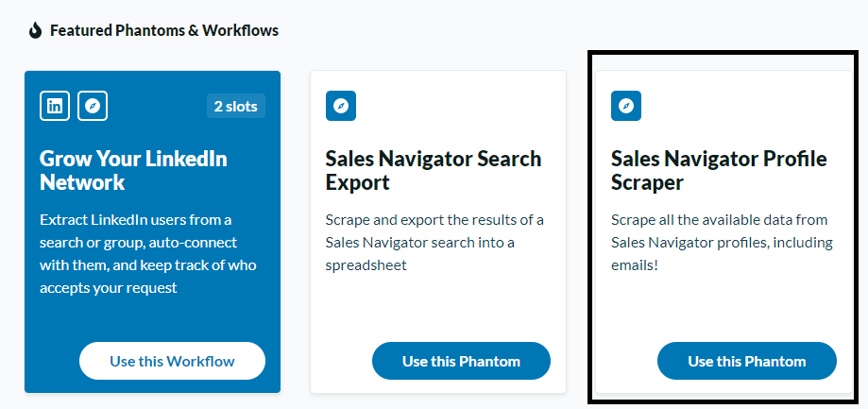
Task: Open the Sales Navigator Search Export title
Action: 434,170
